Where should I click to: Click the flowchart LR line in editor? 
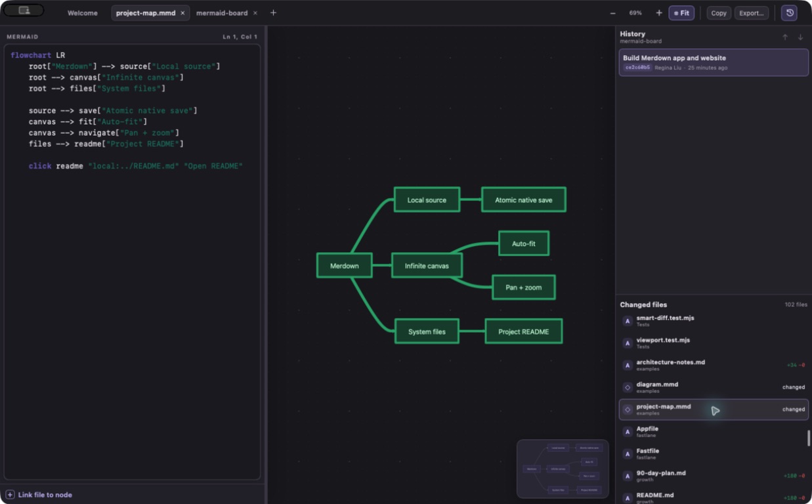[37, 55]
